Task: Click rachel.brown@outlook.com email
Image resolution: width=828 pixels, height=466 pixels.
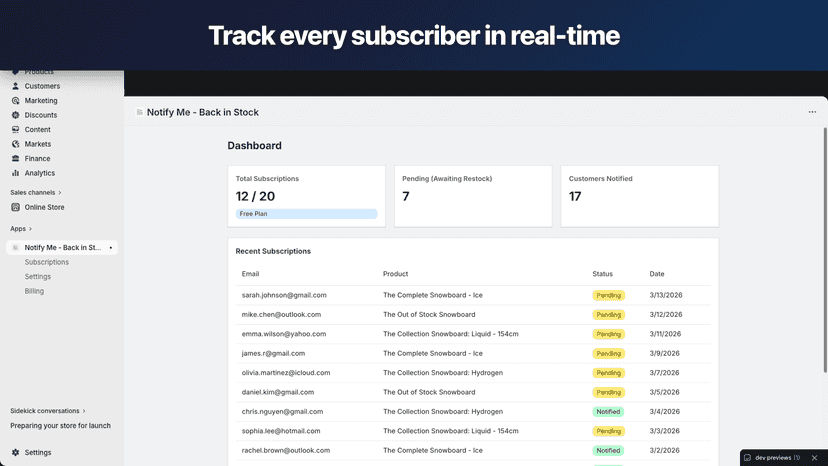Action: [x=286, y=451]
